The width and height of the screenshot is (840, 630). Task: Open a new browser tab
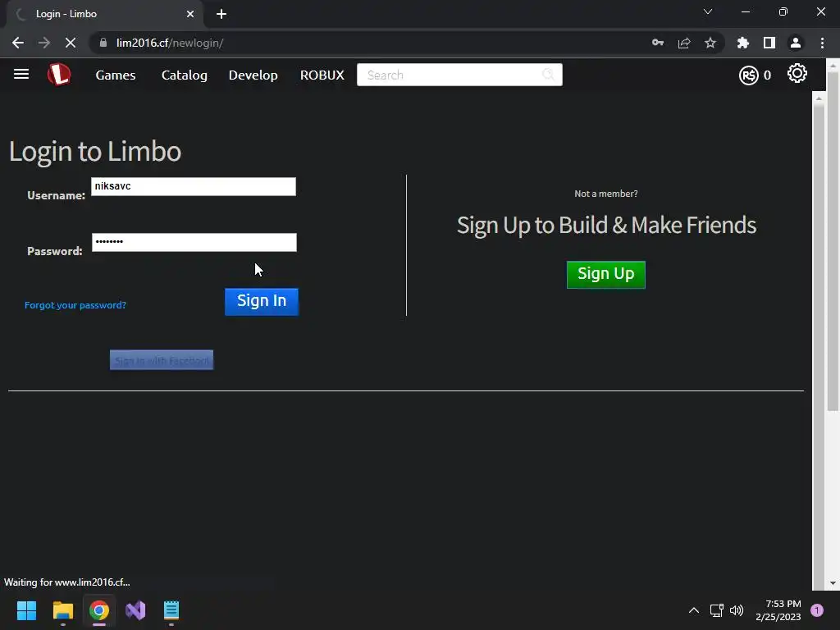221,14
